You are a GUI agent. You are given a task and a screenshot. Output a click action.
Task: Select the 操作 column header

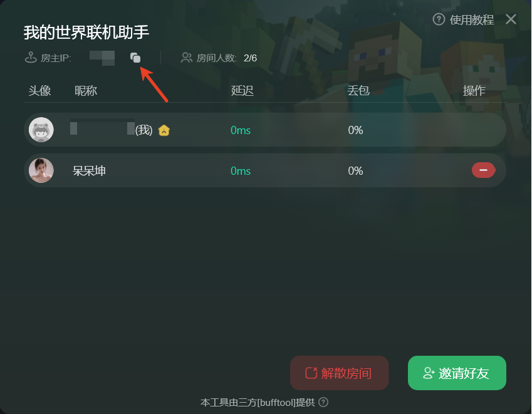474,91
